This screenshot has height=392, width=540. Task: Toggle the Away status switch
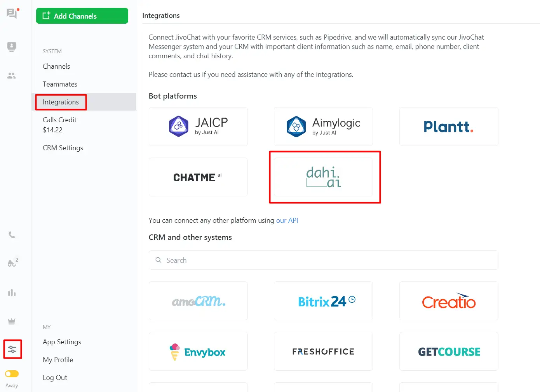pyautogui.click(x=12, y=374)
